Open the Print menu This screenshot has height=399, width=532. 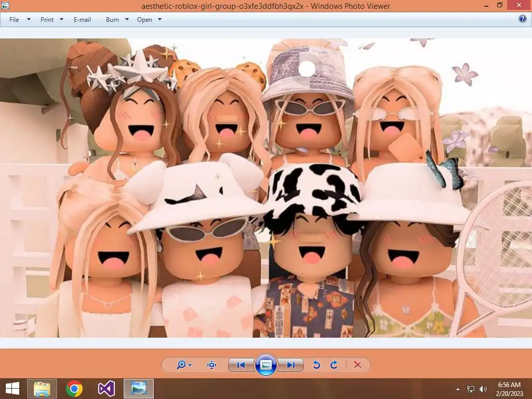point(47,20)
